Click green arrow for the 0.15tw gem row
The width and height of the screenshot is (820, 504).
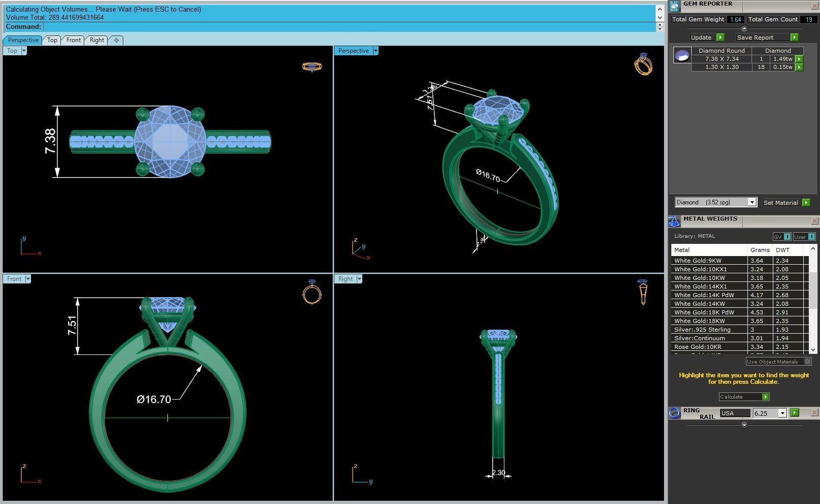[799, 67]
